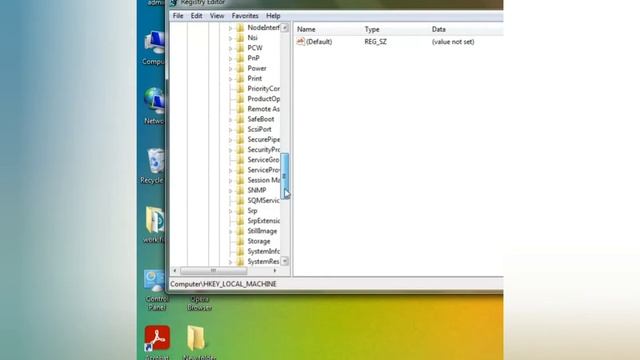Click the horizontal scrollbar thumb in tree
Viewport: 640px width, 360px height.
213,271
